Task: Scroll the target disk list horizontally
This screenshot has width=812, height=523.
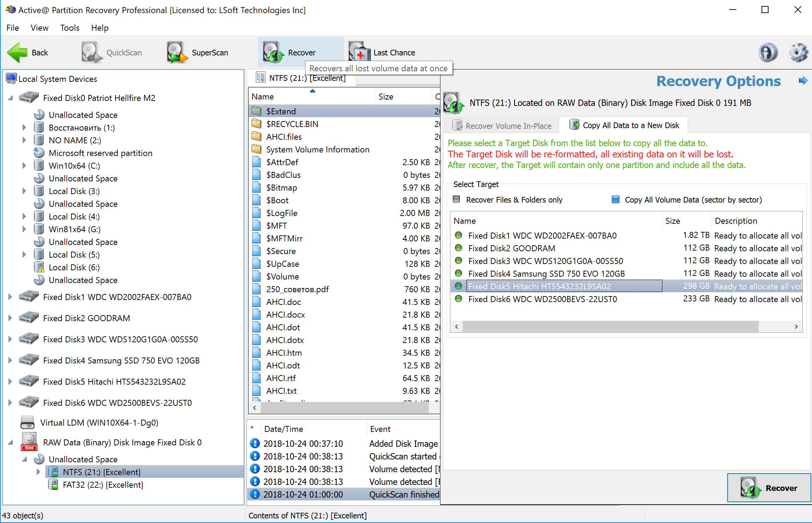Action: coord(626,326)
